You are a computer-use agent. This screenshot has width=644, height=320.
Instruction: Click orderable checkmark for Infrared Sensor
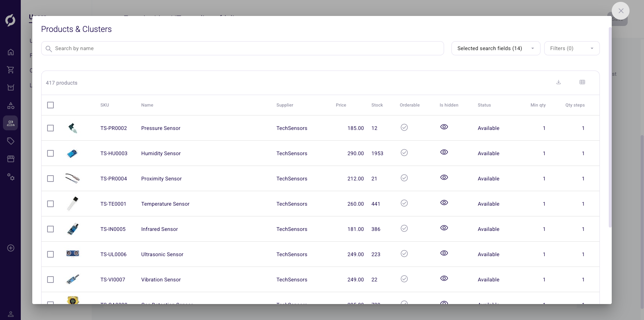(404, 228)
